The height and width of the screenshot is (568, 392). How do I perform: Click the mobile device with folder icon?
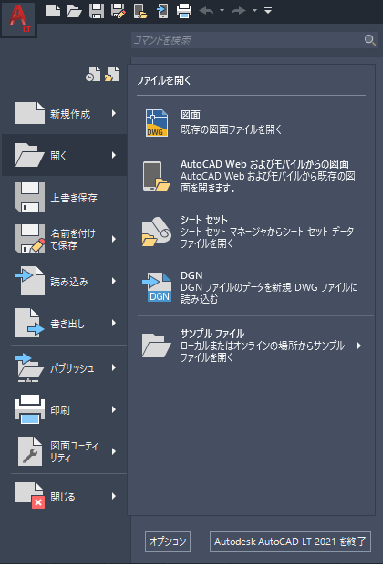pos(156,176)
